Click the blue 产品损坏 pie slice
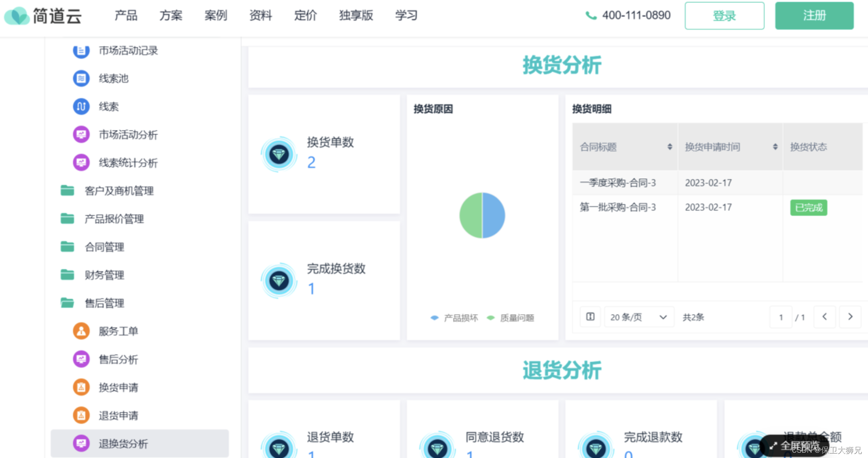Image resolution: width=868 pixels, height=458 pixels. coord(494,215)
